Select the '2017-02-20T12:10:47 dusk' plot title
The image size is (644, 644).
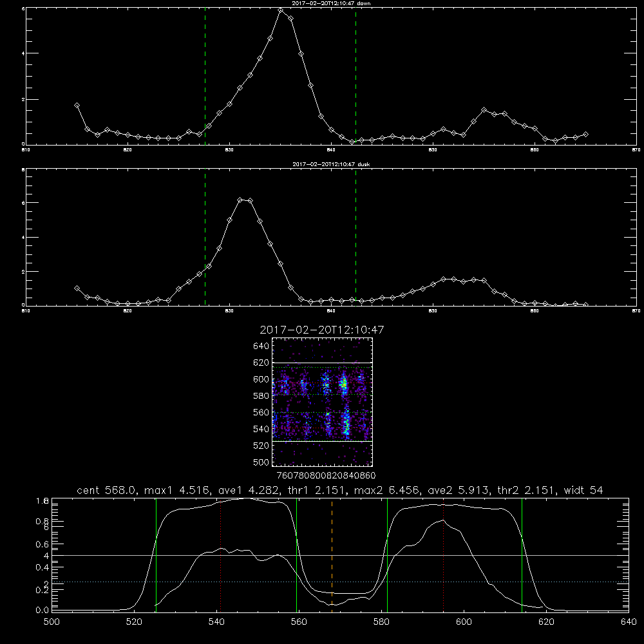point(331,164)
